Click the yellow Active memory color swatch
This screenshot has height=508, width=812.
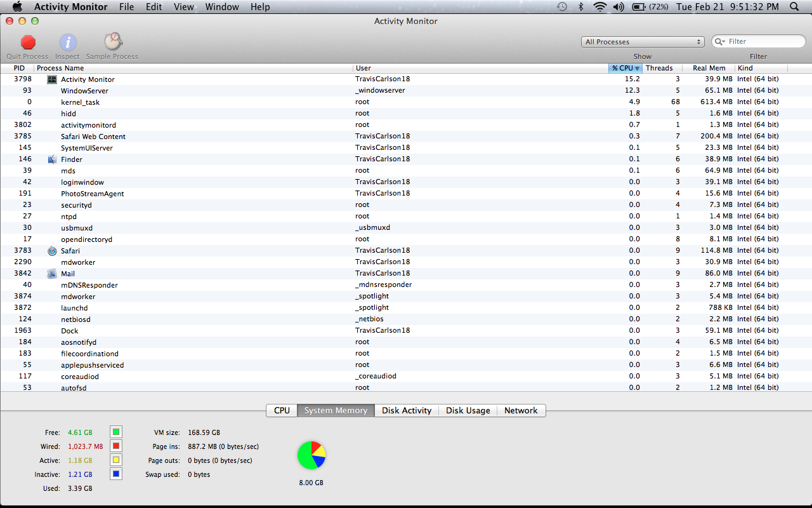(x=116, y=460)
